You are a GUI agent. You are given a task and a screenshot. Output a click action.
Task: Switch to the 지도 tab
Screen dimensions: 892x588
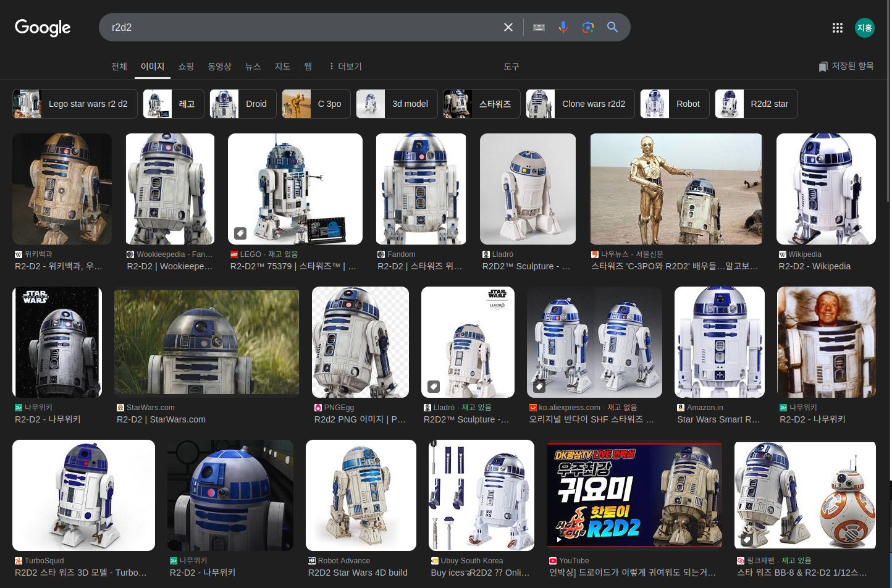(282, 66)
